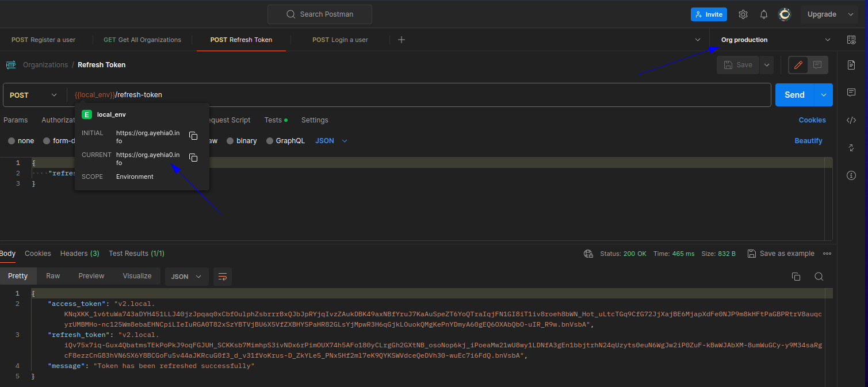868x387 pixels.
Task: Open the response Headers tab
Action: point(79,254)
